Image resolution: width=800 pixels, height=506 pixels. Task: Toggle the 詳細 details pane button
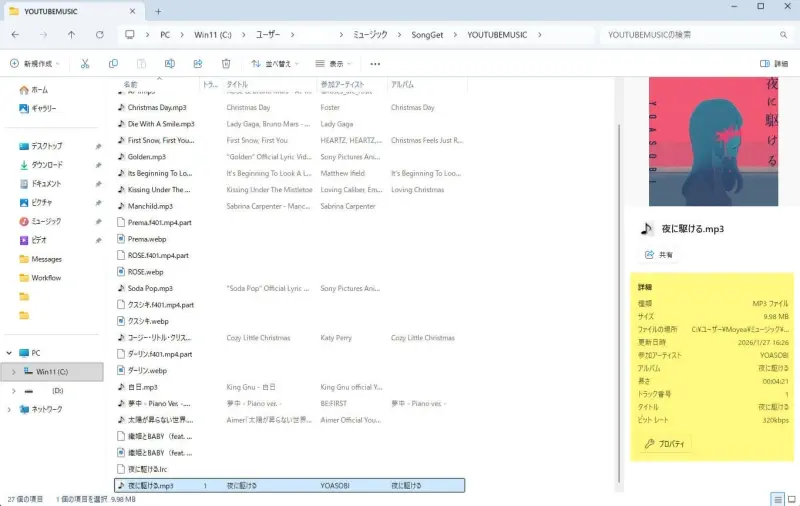pos(774,63)
